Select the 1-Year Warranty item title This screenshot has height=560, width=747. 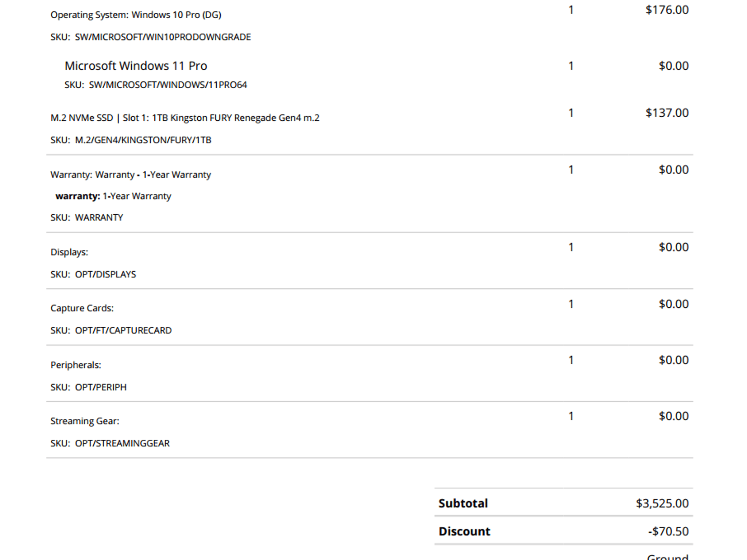[131, 175]
